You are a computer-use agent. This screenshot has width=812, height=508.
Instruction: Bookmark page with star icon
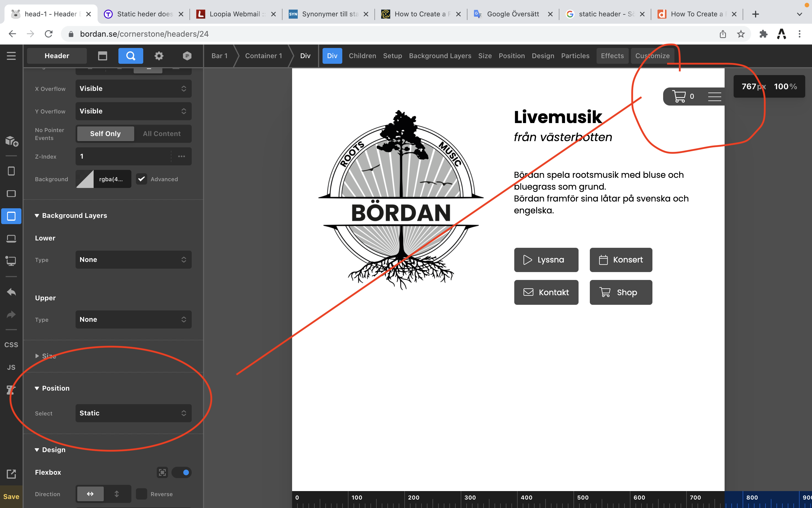(741, 34)
